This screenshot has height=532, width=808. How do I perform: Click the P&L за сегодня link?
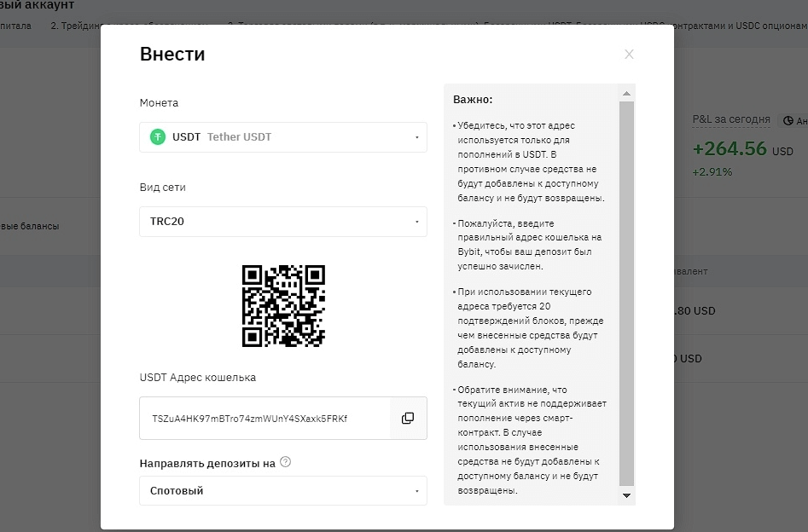click(x=730, y=119)
